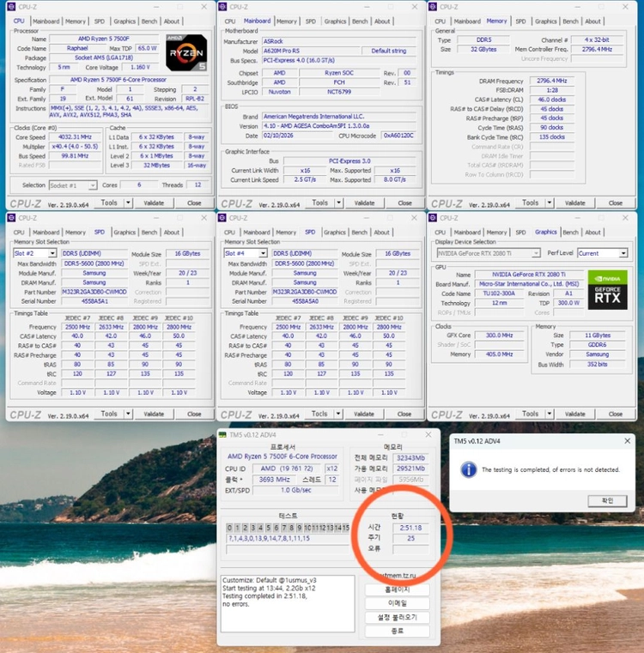Open the Socket #1 selection dropdown
This screenshot has height=653, width=644.
tap(93, 185)
